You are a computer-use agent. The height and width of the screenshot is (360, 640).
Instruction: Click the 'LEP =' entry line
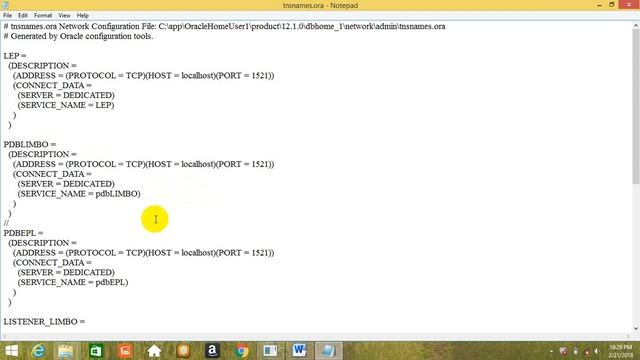[x=15, y=56]
